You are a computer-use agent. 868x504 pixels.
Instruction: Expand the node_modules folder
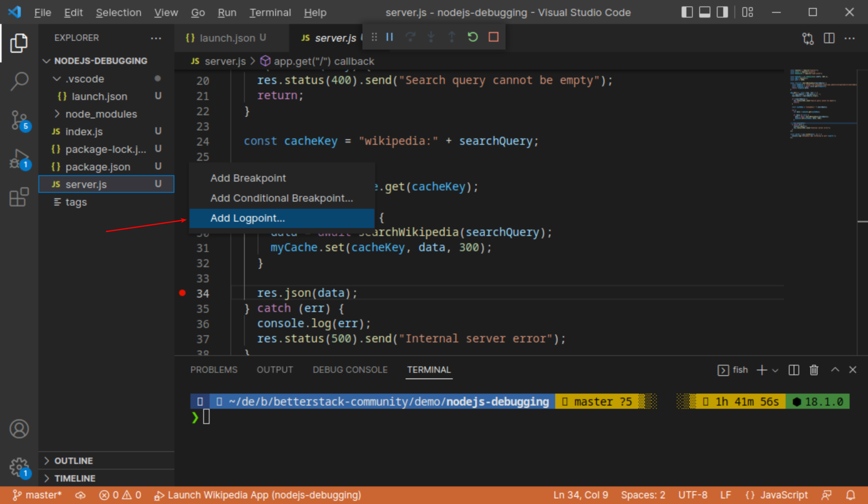[57, 114]
